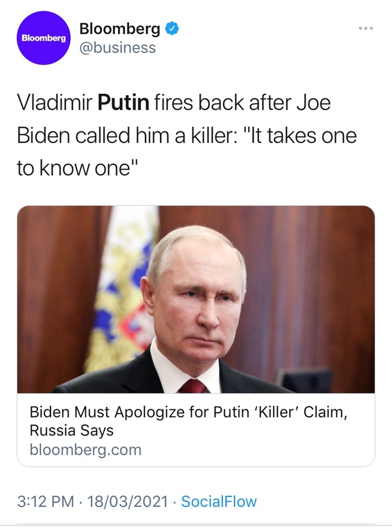Click the Bloomberg display name
The width and height of the screenshot is (392, 532).
[x=120, y=29]
